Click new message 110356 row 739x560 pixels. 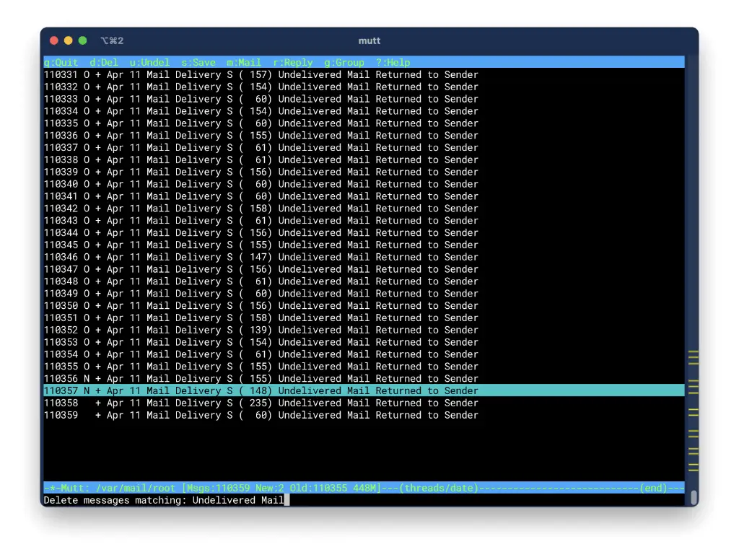(x=261, y=378)
